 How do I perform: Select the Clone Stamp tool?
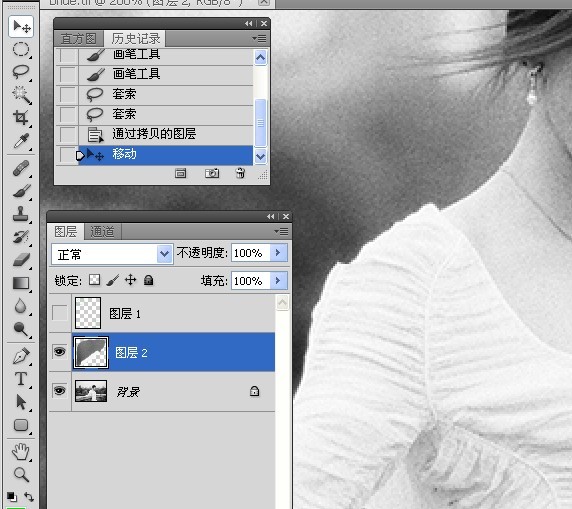(x=21, y=214)
